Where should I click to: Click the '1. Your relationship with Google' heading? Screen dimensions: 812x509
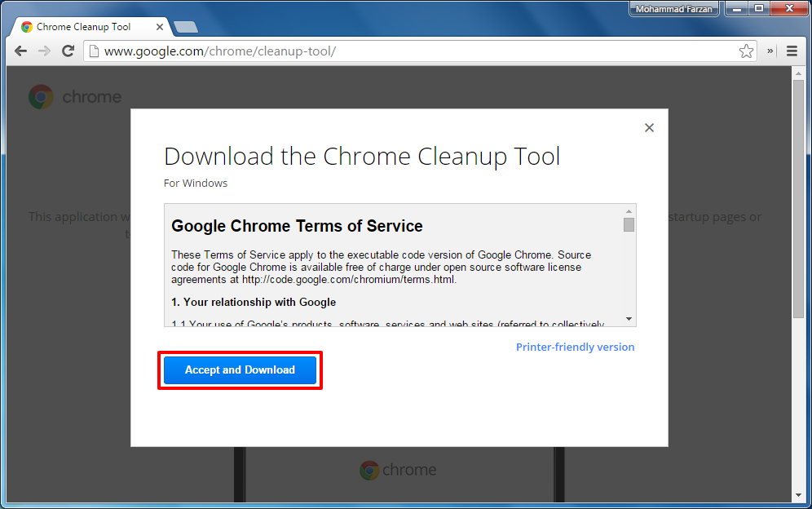pos(254,302)
